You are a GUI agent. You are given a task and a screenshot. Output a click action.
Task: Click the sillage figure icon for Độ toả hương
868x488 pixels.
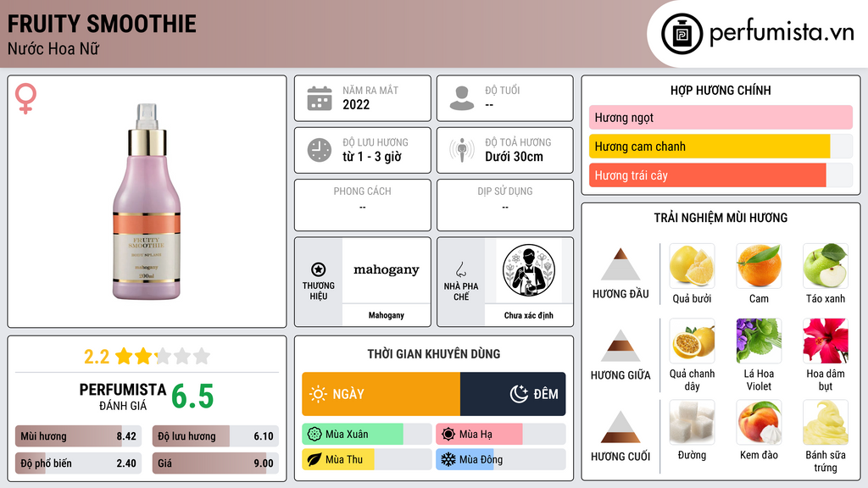pyautogui.click(x=462, y=150)
